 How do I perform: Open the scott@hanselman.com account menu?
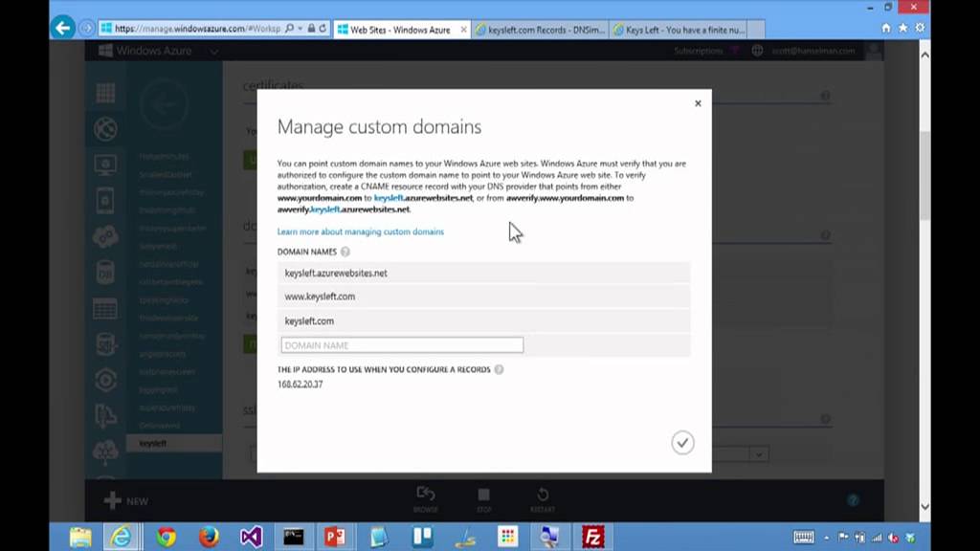813,51
